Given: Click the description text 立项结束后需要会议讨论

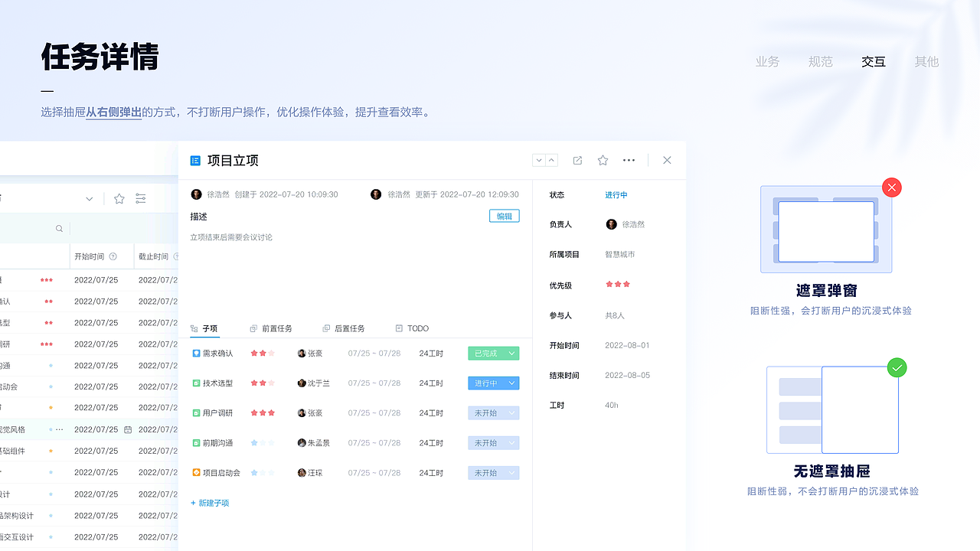Looking at the screenshot, I should (x=231, y=237).
